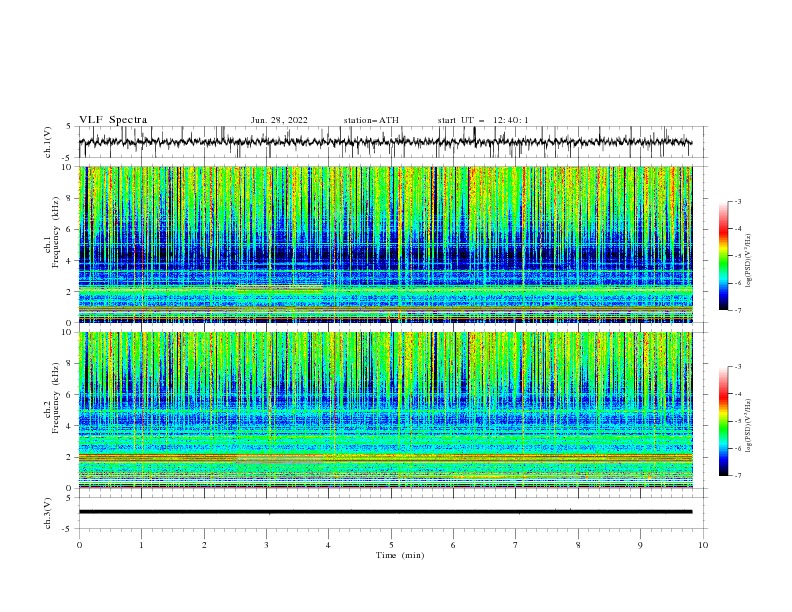This screenshot has height=612, width=792.
Task: Select ch.1 frequency tick label "10"
Action: (66, 167)
